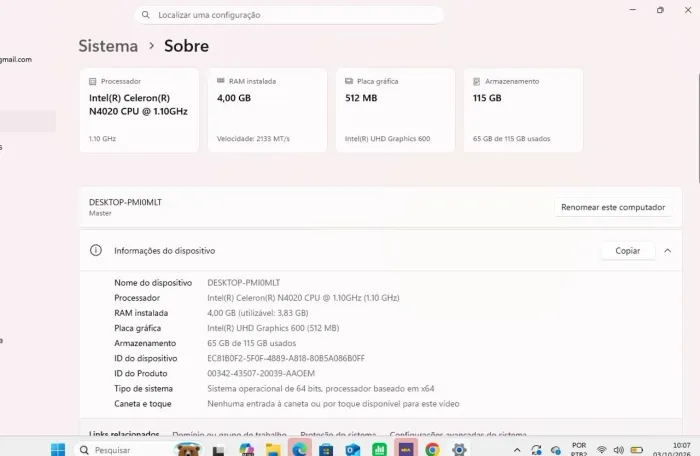
Task: Select the 4,00 GB RAM instalada card
Action: click(x=267, y=110)
